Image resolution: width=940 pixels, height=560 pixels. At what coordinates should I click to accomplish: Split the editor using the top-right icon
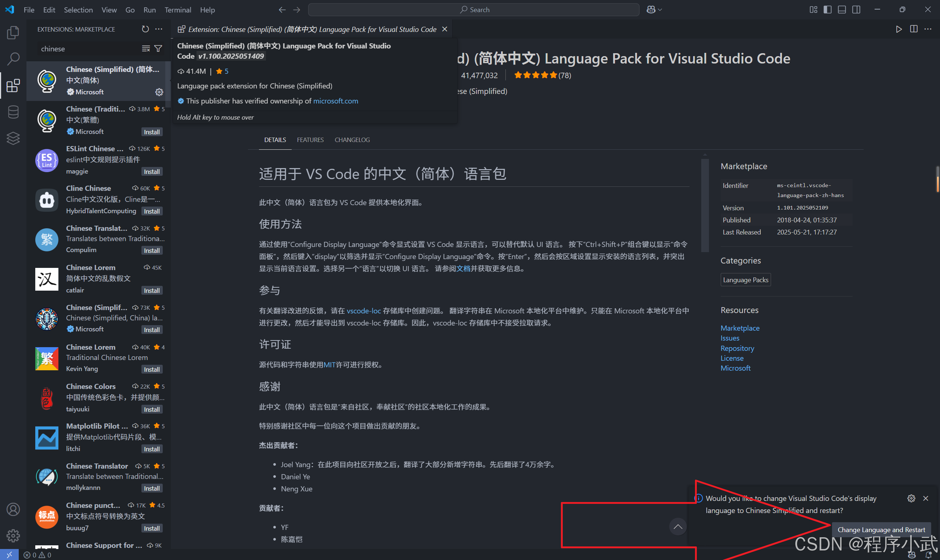pyautogui.click(x=914, y=29)
